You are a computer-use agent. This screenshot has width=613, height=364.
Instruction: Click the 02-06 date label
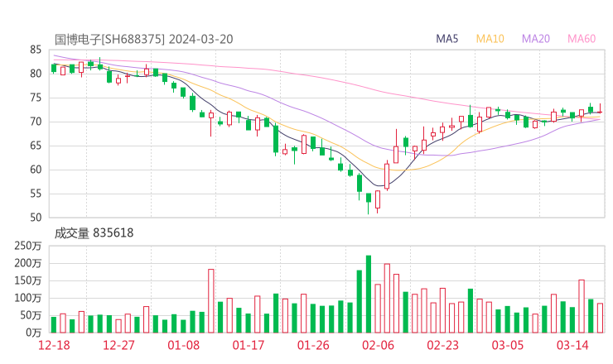click(378, 345)
